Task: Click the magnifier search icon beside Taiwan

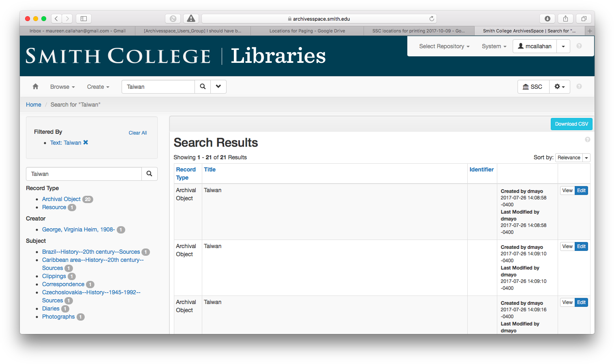Action: tap(203, 86)
